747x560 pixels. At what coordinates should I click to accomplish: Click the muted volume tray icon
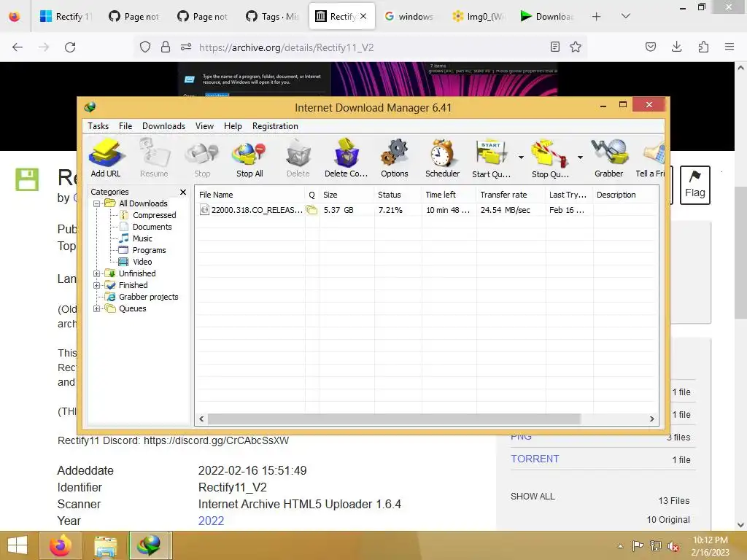673,546
